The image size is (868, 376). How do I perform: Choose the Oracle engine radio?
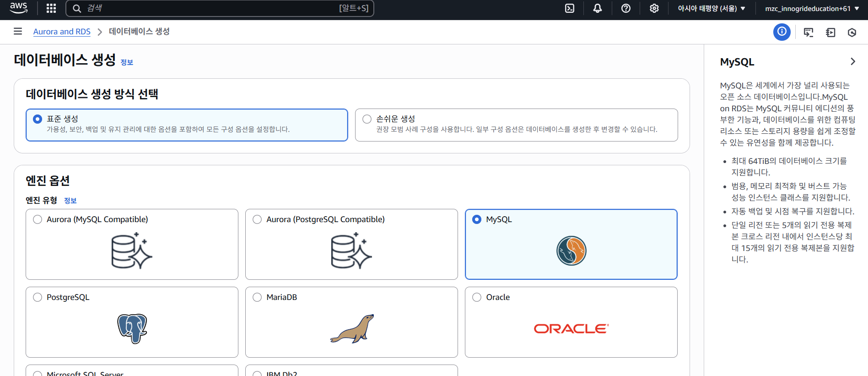(477, 297)
